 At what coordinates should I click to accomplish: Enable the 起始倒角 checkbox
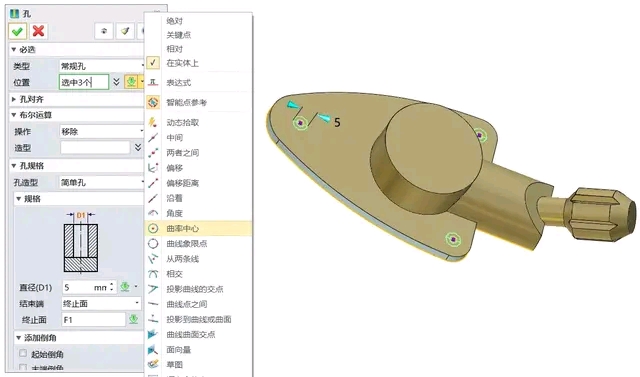[23, 353]
